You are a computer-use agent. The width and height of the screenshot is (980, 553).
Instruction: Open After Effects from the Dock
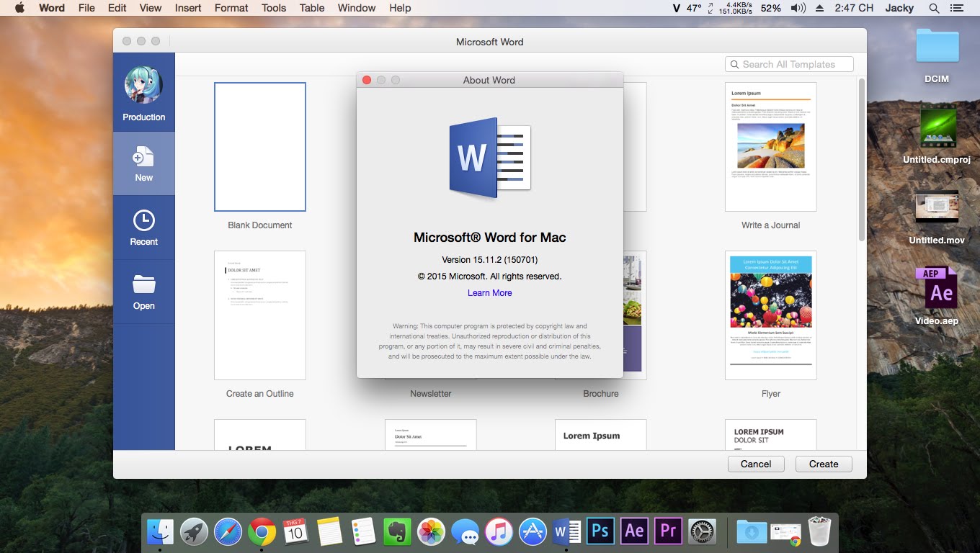(634, 531)
